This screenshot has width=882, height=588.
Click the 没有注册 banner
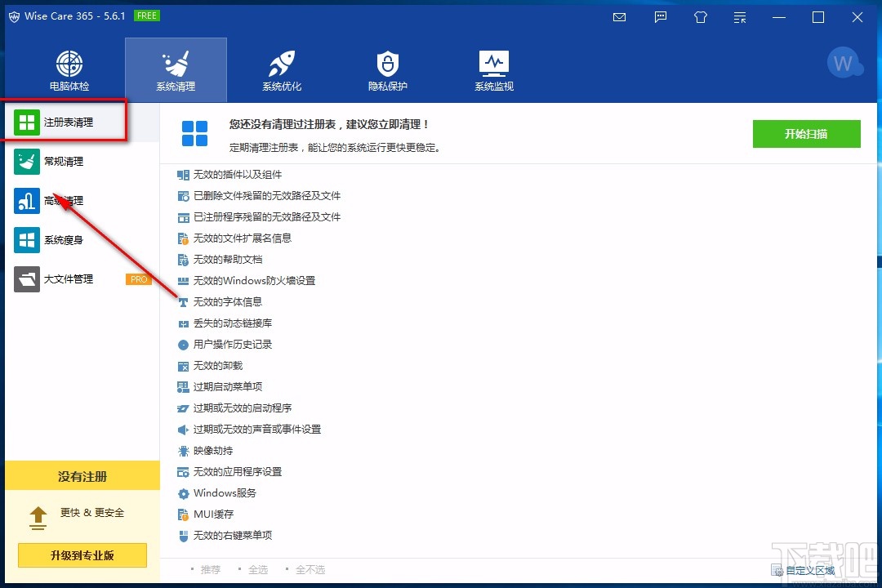tap(82, 476)
